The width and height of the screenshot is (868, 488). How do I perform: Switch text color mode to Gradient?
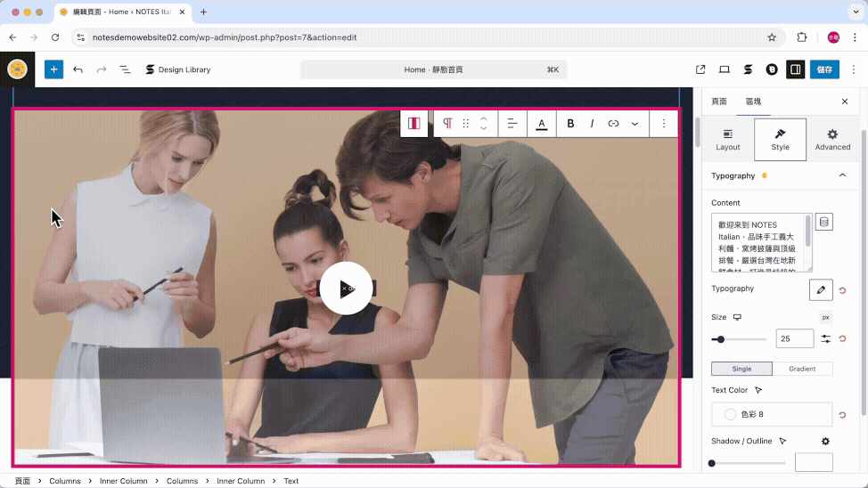(x=802, y=369)
